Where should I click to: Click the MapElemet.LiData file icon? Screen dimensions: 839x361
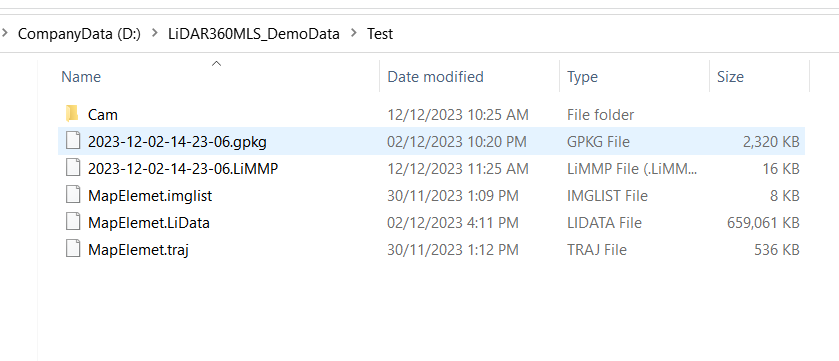pyautogui.click(x=73, y=222)
